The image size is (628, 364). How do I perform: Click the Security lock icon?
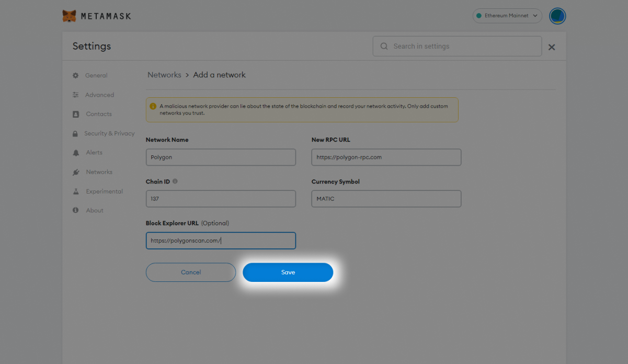click(75, 133)
